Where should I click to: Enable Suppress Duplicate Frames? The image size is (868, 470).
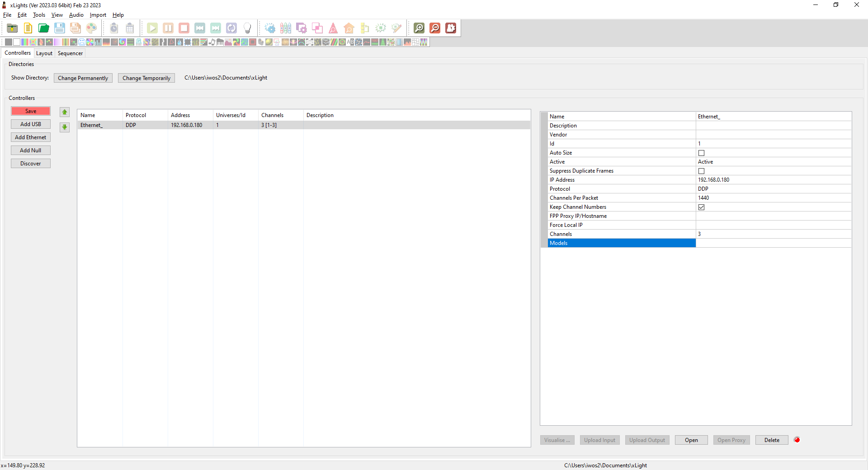(701, 171)
